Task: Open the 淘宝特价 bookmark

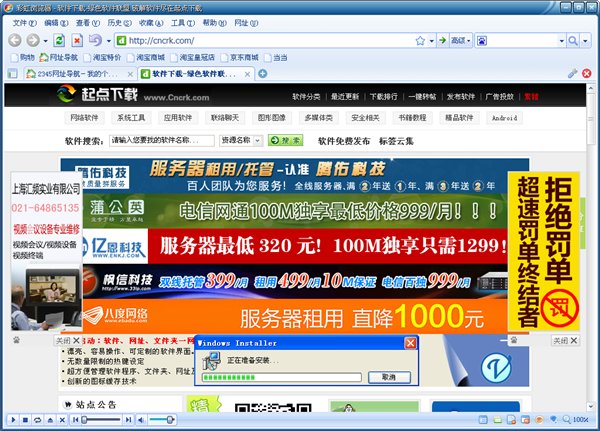Action: [x=102, y=58]
